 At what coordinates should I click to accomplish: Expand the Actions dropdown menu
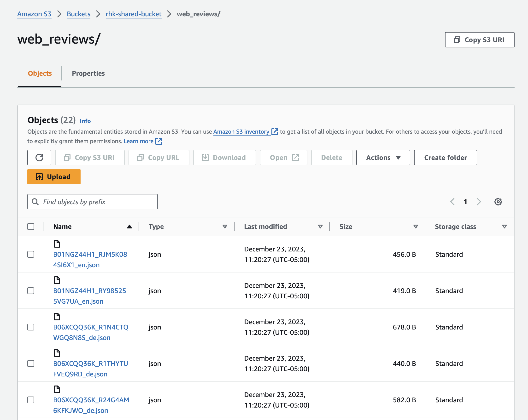click(383, 158)
